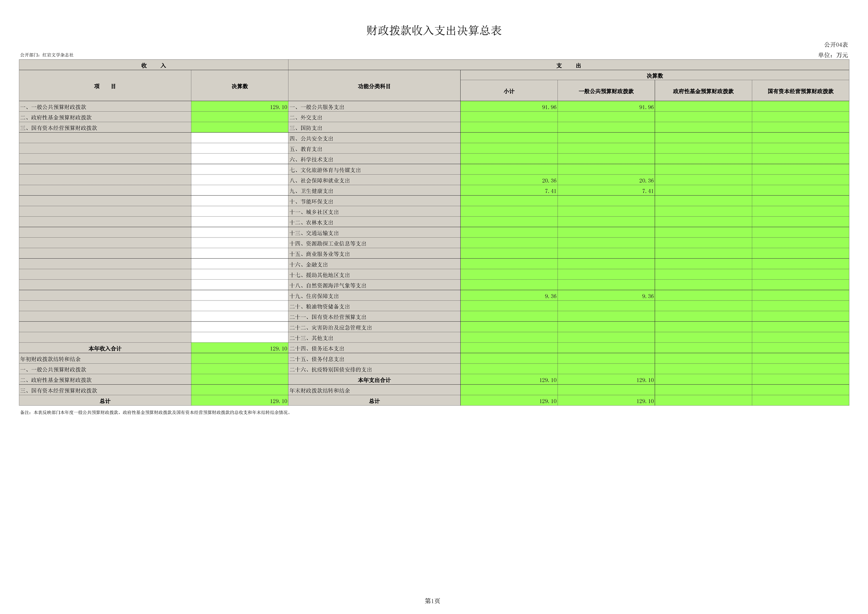Click the 功能分类科目 column header
Viewport: 868px width, 614px height.
click(374, 86)
